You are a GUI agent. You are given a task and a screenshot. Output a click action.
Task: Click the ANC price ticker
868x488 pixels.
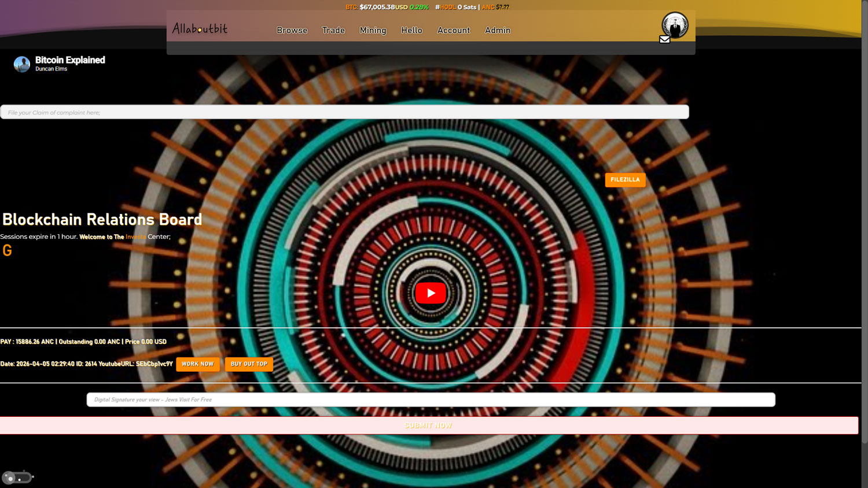[495, 7]
